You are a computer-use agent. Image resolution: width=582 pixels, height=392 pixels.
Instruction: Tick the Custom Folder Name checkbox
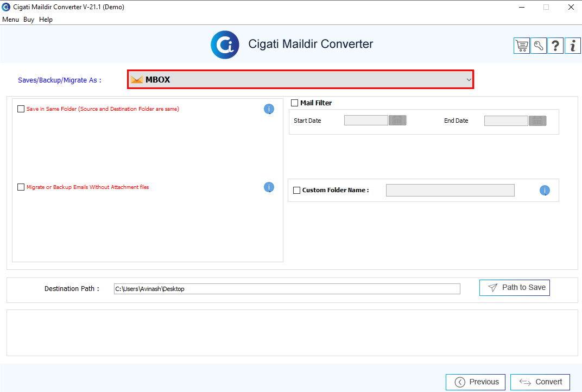(x=296, y=190)
